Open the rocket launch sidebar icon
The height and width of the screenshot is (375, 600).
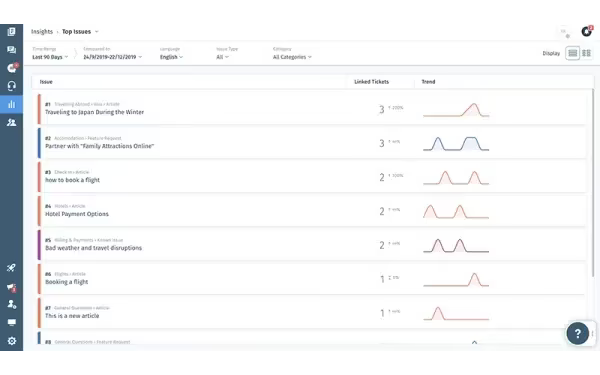(x=11, y=267)
